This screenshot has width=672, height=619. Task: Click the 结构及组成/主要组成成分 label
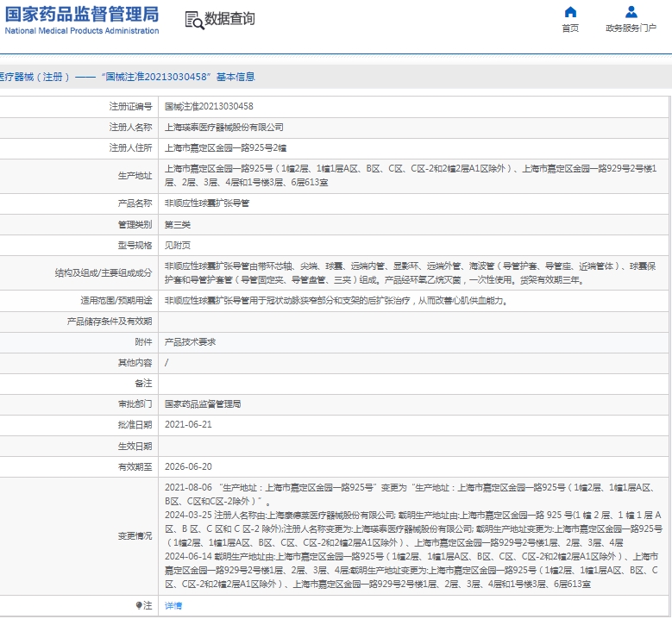pyautogui.click(x=104, y=273)
